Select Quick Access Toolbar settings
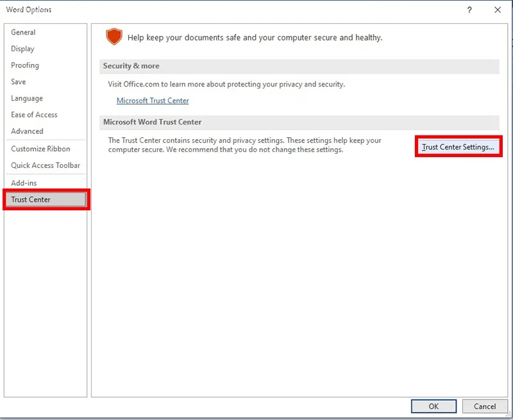 (x=40, y=165)
